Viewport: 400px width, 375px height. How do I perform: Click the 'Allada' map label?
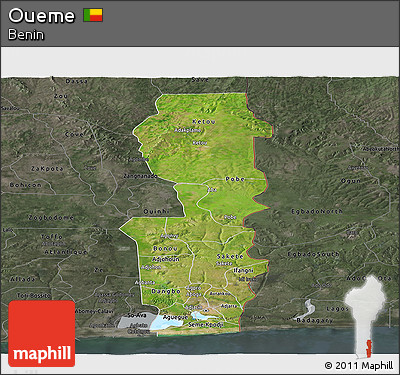point(23,279)
